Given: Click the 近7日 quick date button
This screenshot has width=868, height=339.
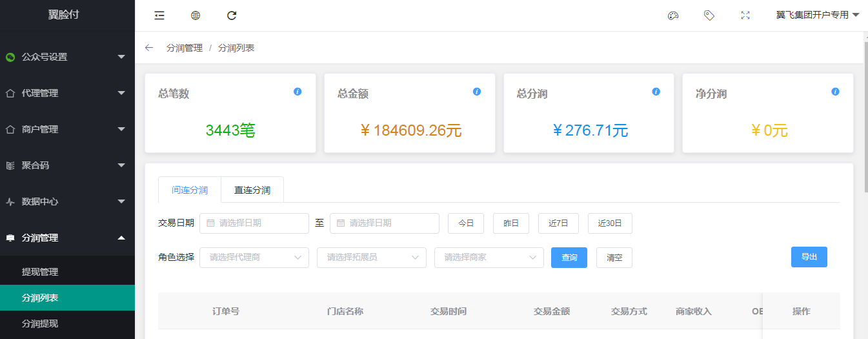Looking at the screenshot, I should tap(558, 223).
